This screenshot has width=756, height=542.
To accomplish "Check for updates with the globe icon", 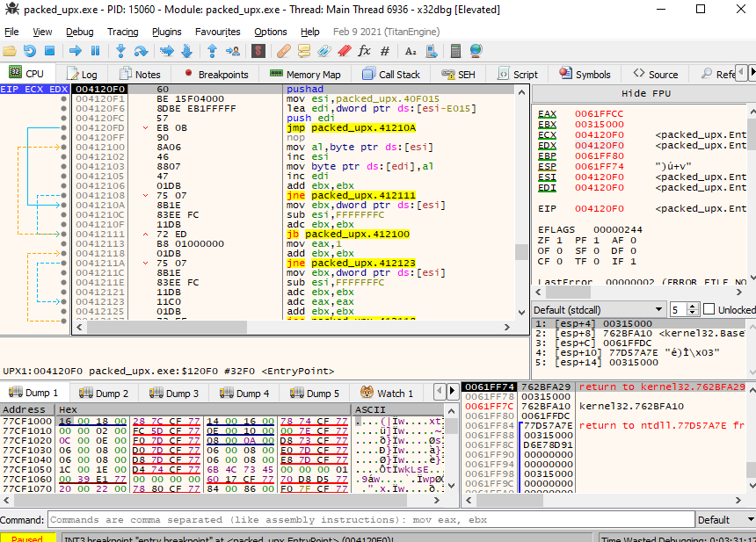I will 476,51.
